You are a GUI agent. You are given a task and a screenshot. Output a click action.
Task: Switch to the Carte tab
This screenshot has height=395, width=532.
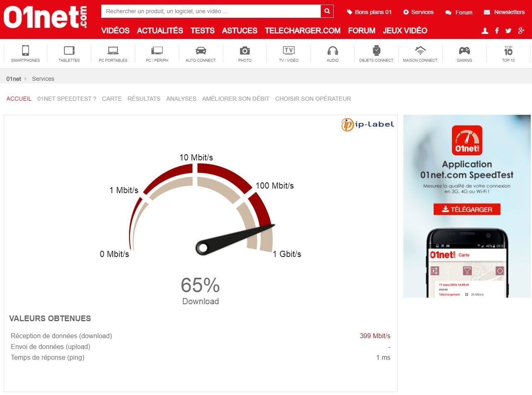click(112, 99)
